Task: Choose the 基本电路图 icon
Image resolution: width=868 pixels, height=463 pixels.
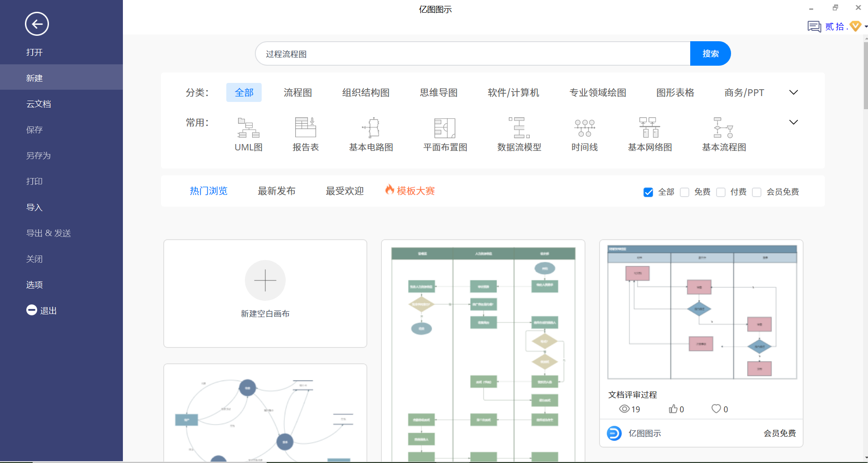Action: (371, 127)
